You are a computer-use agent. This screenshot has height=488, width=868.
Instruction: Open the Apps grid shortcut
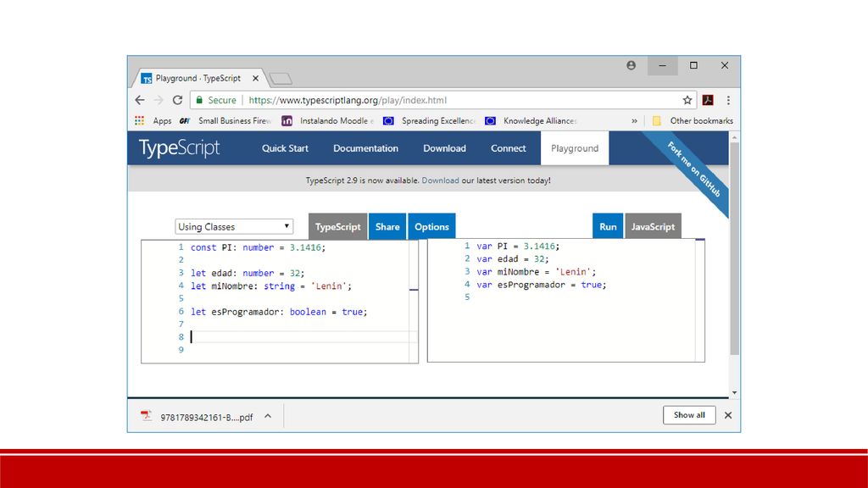pyautogui.click(x=153, y=120)
